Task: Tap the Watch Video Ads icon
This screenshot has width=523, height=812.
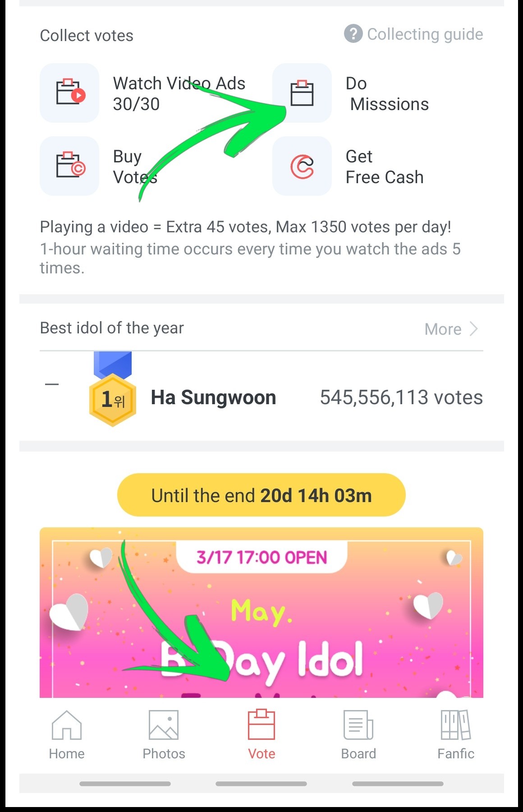Action: click(x=69, y=93)
